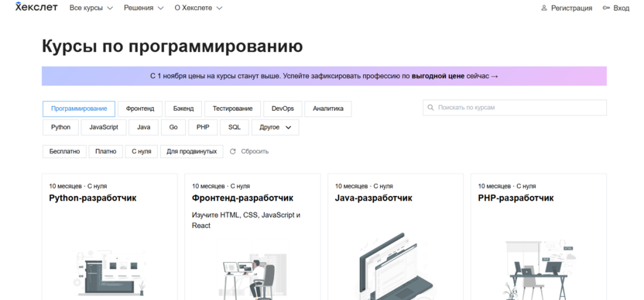
Task: Open the Фронтенд-разработчик course title
Action: pos(243,198)
